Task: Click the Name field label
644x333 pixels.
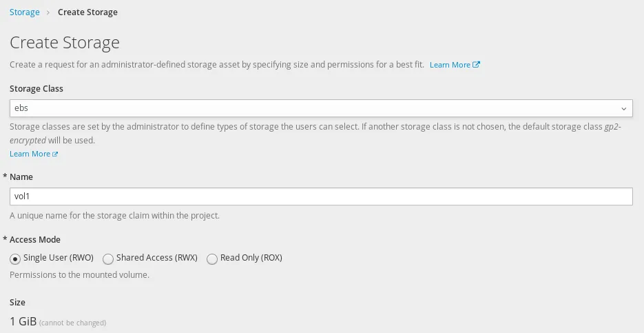Action: click(x=21, y=177)
